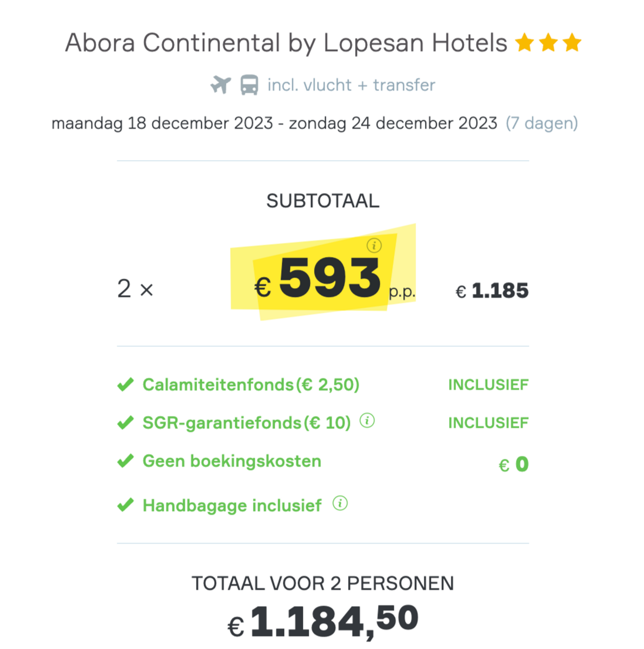
Task: Click the Calamiteitenfonds (€ 2,50) label
Action: point(251,385)
